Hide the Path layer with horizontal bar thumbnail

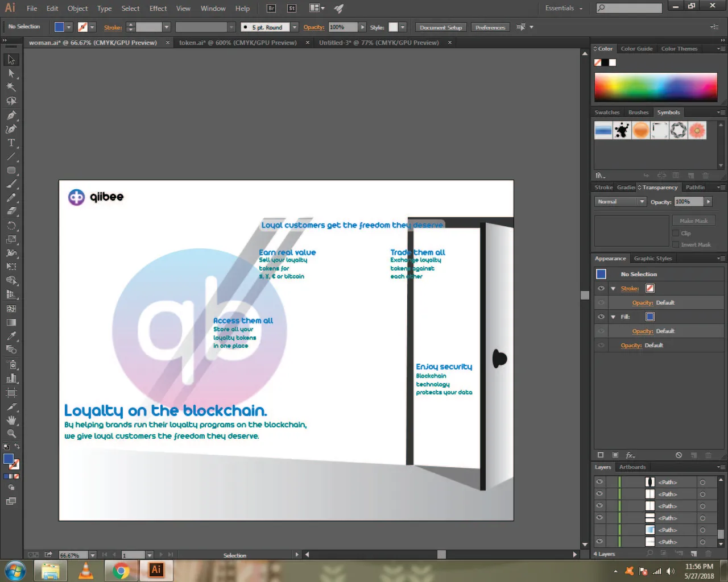click(x=599, y=518)
